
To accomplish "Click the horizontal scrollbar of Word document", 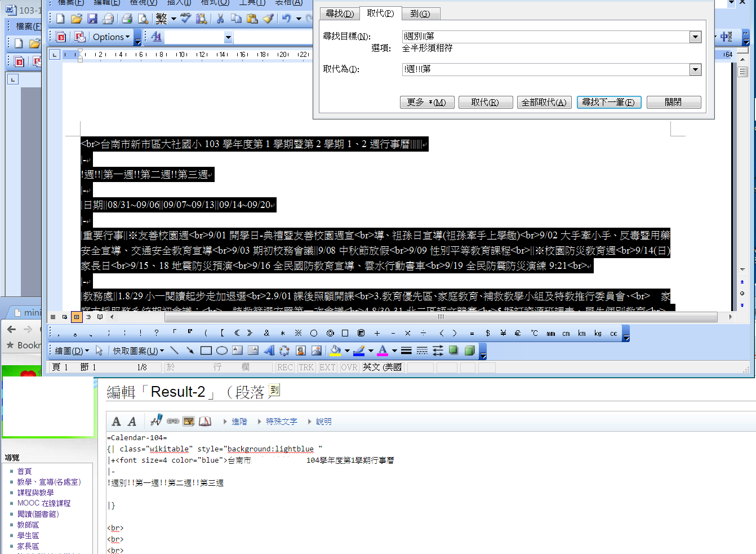I will 441,317.
